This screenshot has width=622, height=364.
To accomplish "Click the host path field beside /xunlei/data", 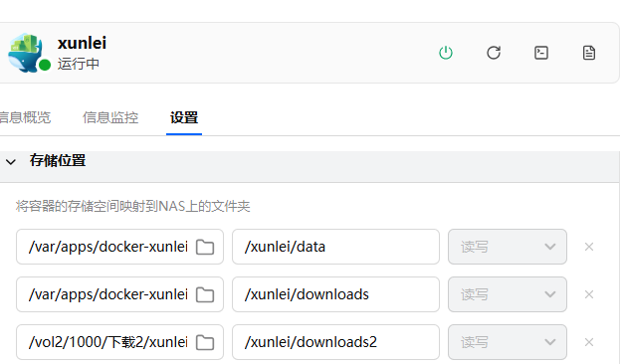I will click(x=119, y=247).
